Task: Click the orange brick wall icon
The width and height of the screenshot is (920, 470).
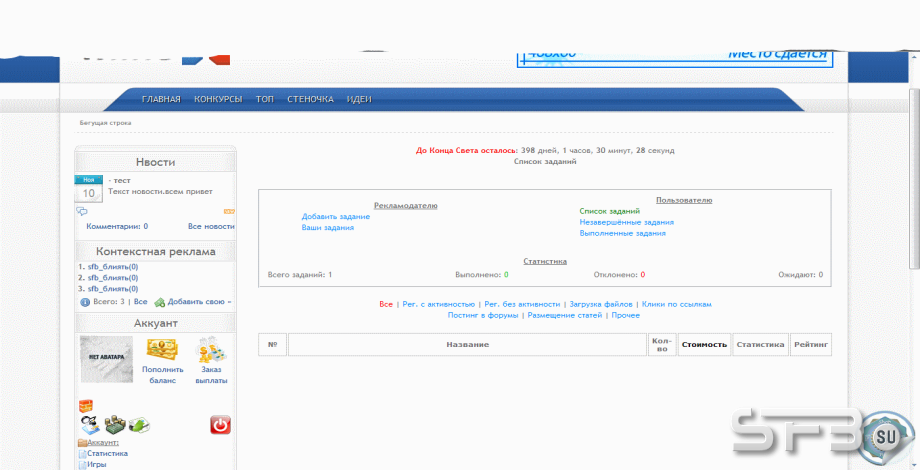Action: pos(86,405)
